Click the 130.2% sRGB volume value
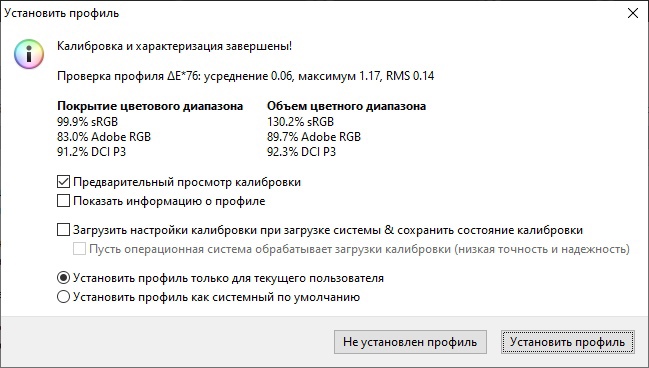This screenshot has width=649, height=368. 300,122
